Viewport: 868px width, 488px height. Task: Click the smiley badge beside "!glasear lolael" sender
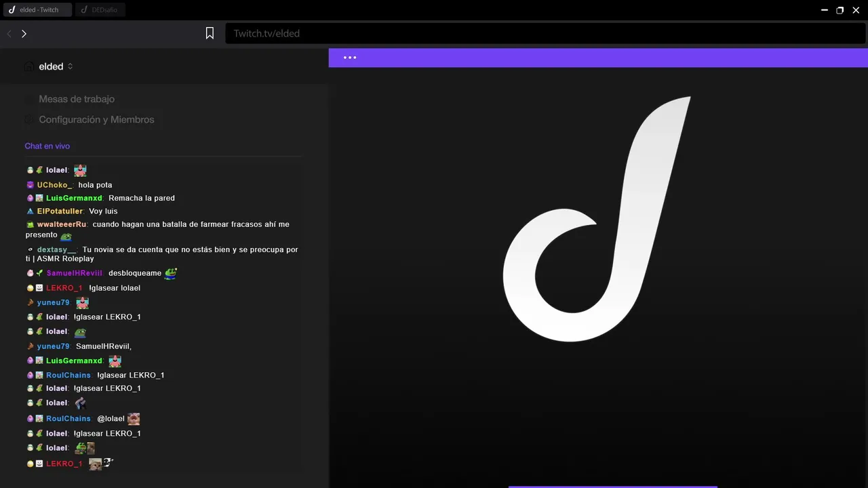[39, 288]
